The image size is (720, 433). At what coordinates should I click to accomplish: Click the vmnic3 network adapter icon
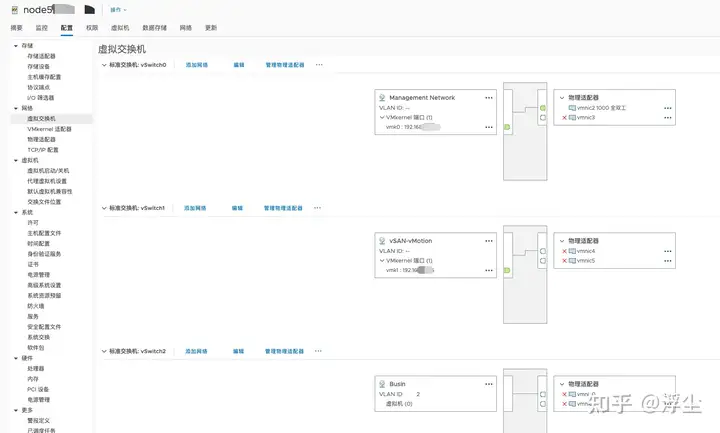[572, 118]
